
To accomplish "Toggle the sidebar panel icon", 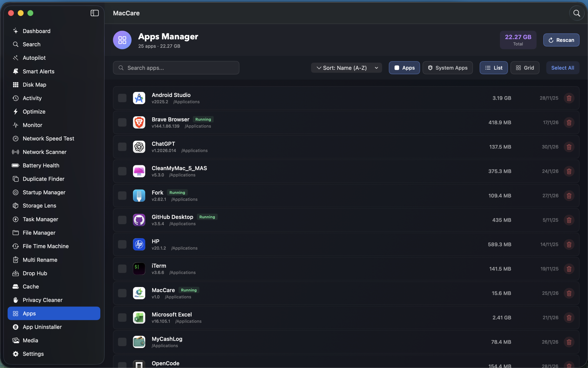I will click(x=95, y=13).
